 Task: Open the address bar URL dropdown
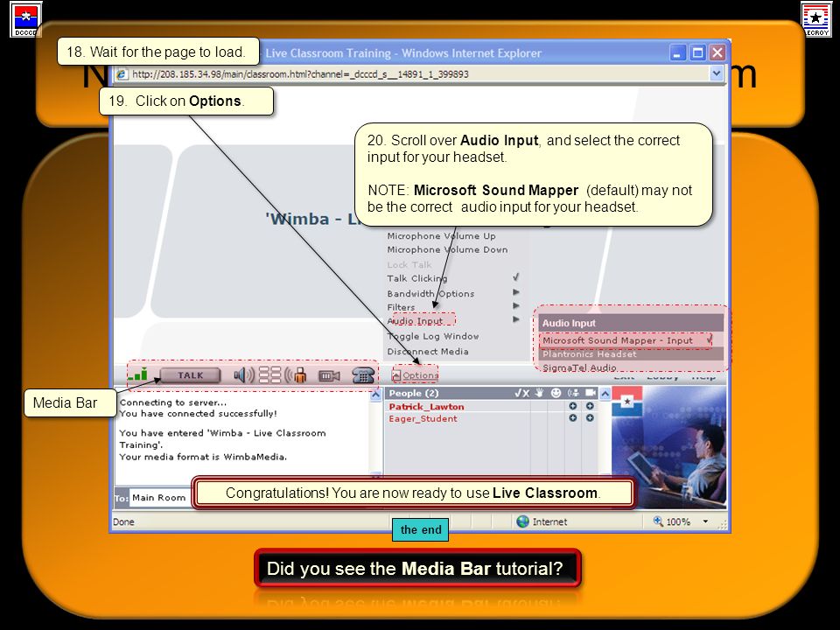717,73
